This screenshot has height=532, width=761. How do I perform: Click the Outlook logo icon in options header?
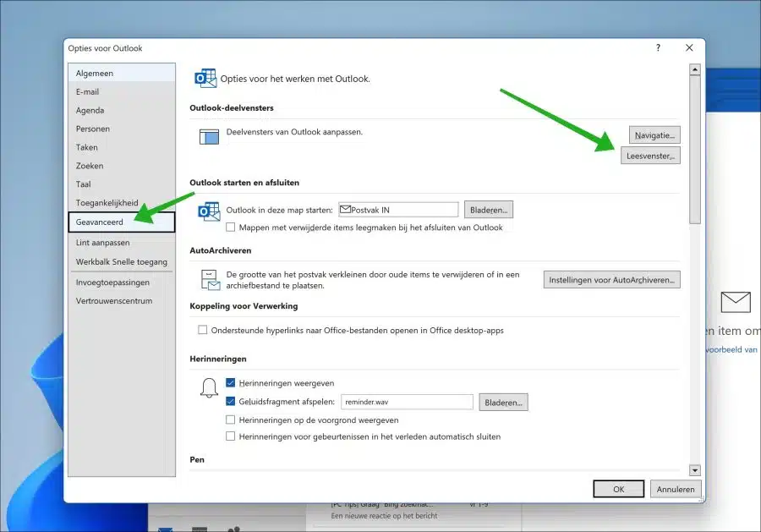tap(205, 78)
